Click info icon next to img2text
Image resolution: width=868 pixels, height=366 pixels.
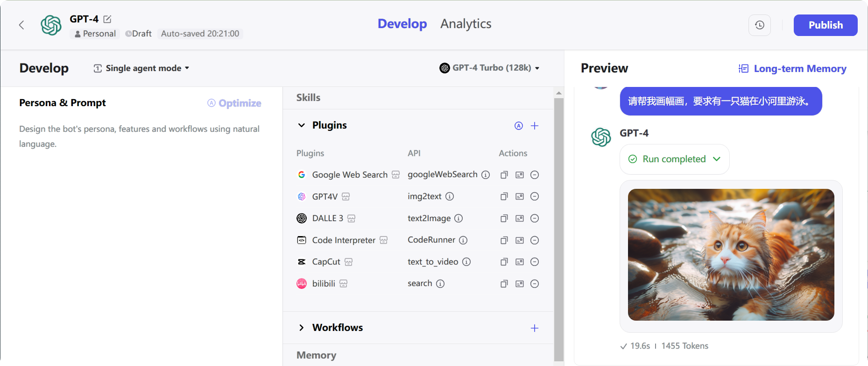pyautogui.click(x=450, y=196)
